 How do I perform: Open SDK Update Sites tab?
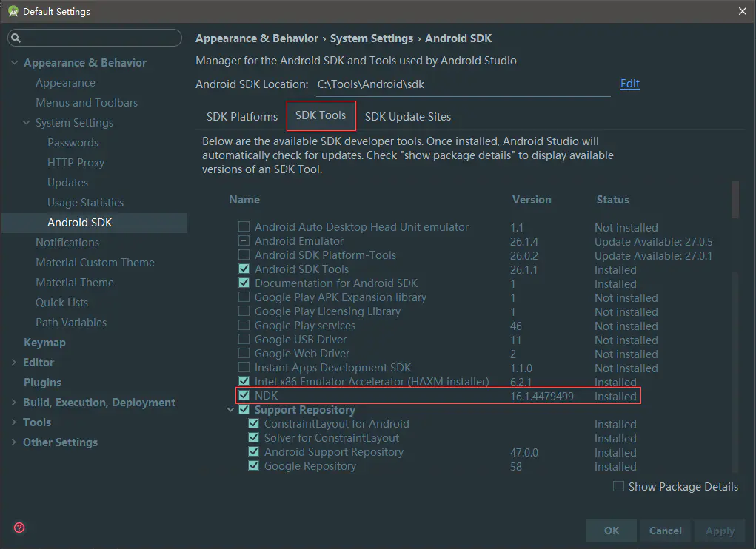[408, 117]
